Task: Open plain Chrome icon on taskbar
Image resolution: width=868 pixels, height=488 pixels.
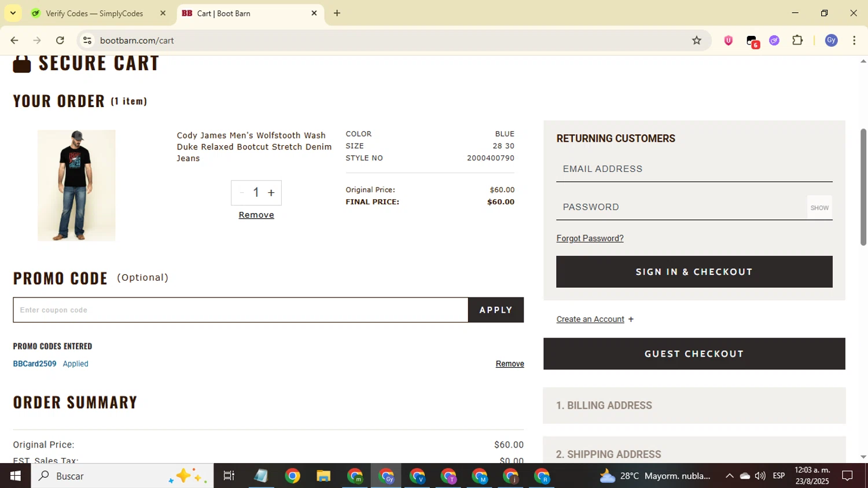Action: point(292,476)
